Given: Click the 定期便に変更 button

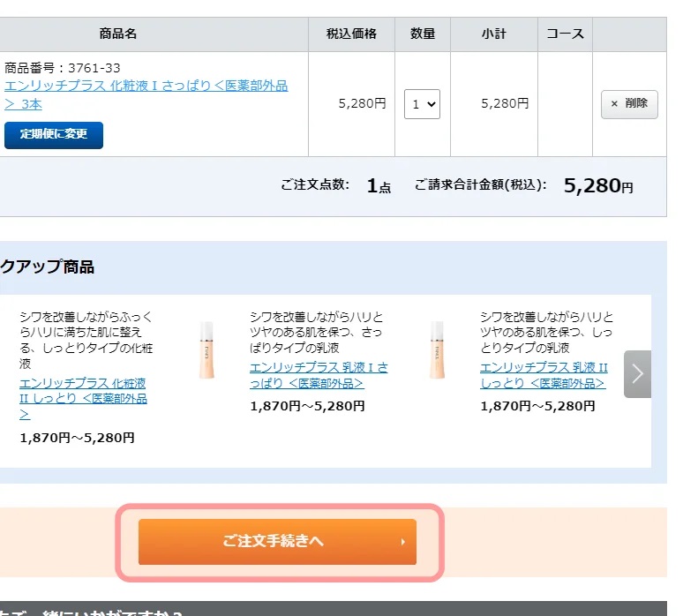Looking at the screenshot, I should coord(54,135).
